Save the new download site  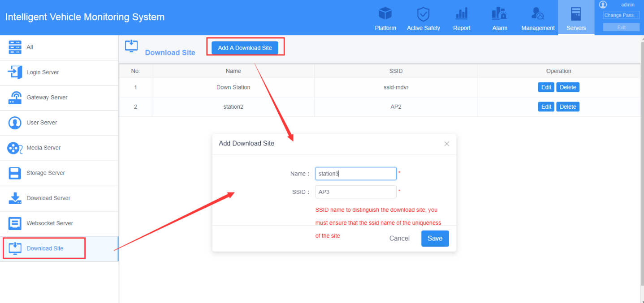coord(435,239)
